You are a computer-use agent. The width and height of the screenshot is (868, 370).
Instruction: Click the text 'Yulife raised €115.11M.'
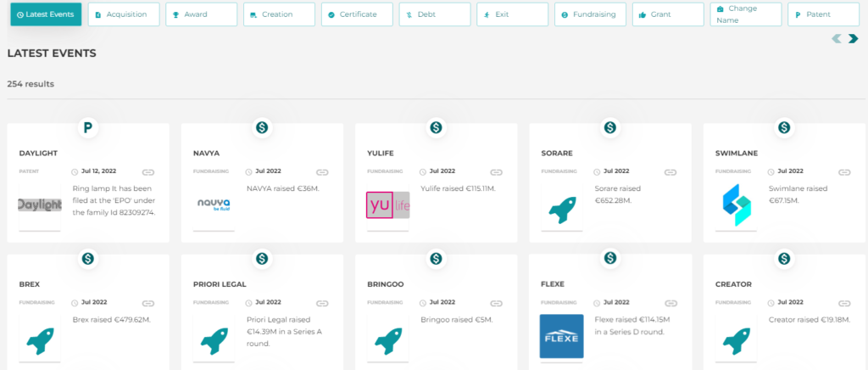[x=458, y=189]
